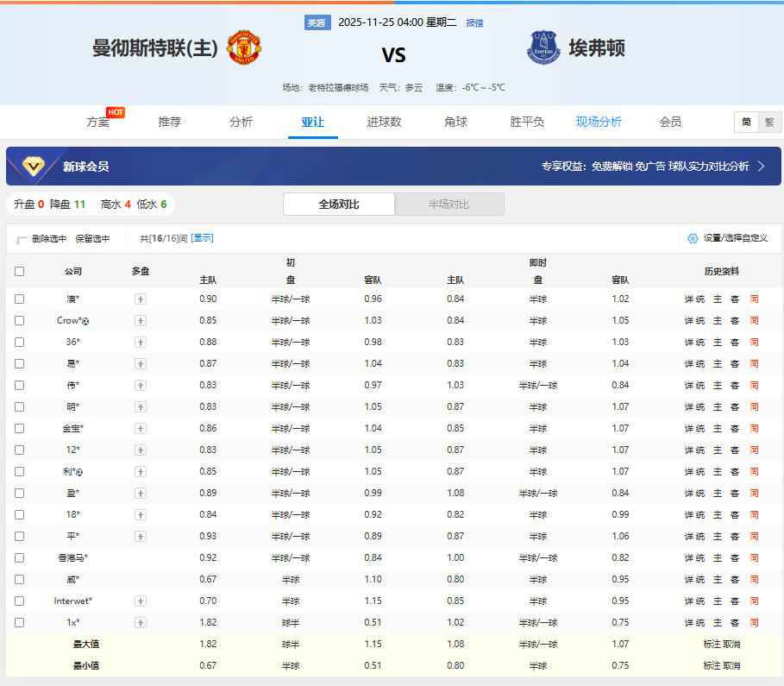This screenshot has height=686, width=784.
Task: Switch to 半场对比 view
Action: (448, 205)
